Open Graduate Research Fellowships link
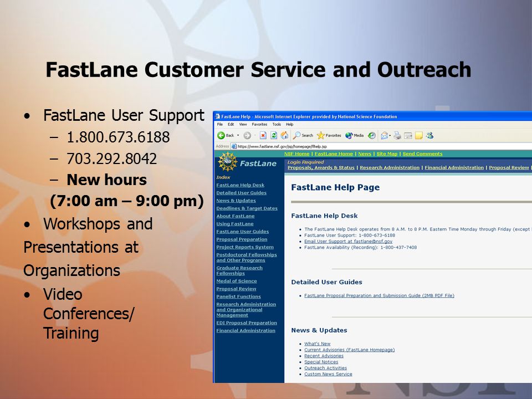The width and height of the screenshot is (532, 399). coord(239,271)
